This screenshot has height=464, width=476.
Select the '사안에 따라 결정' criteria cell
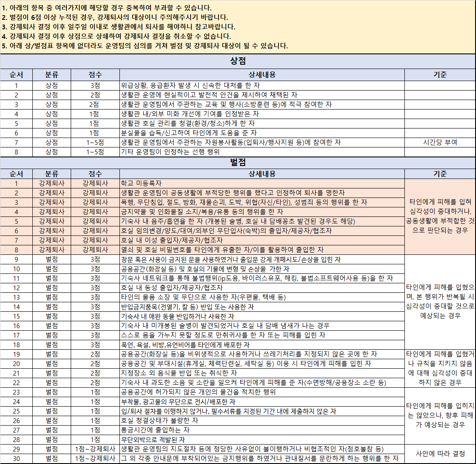(x=440, y=454)
